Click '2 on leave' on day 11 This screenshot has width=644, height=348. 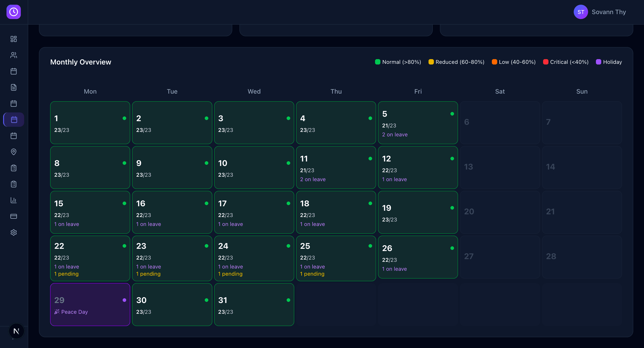[x=313, y=179]
